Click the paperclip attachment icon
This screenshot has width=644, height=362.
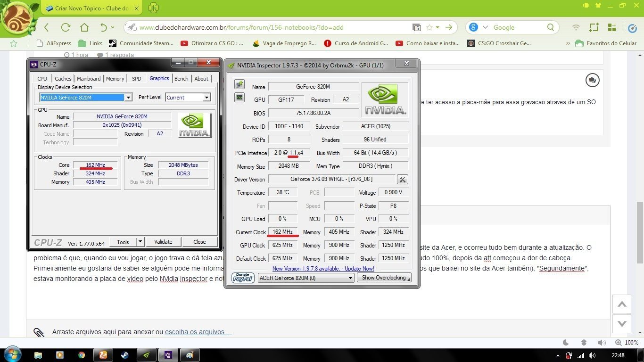(x=39, y=332)
